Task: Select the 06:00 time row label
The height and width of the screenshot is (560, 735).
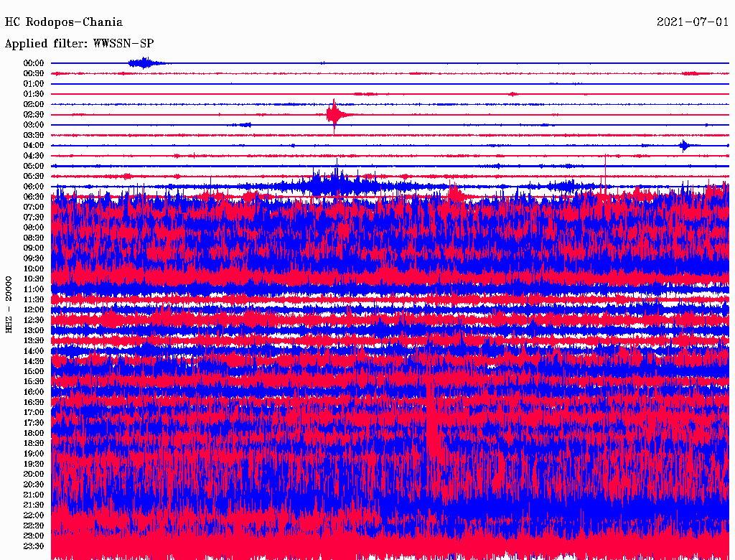Action: [x=34, y=187]
